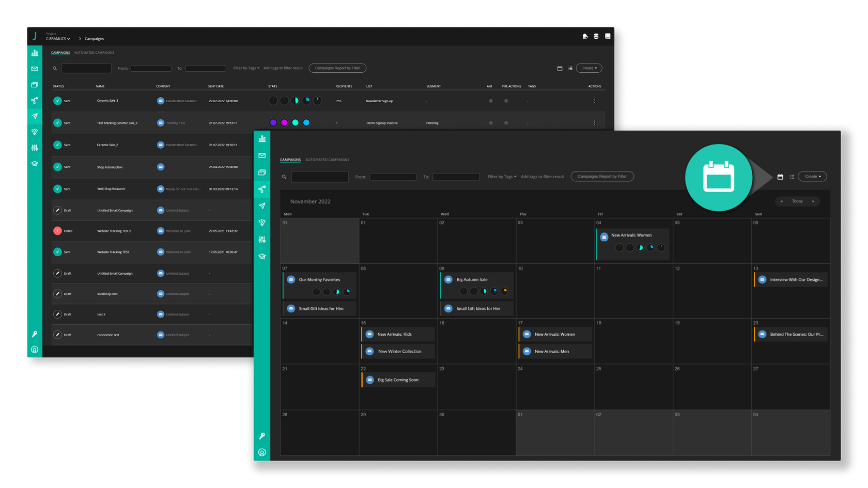868x488 pixels.
Task: Open the Create dropdown in back window
Action: 589,68
